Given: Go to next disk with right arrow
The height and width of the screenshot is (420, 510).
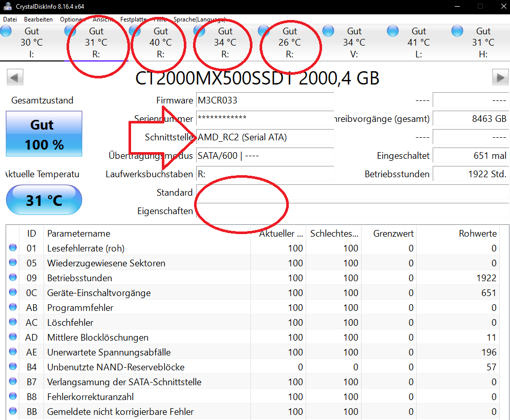Looking at the screenshot, I should pyautogui.click(x=500, y=77).
